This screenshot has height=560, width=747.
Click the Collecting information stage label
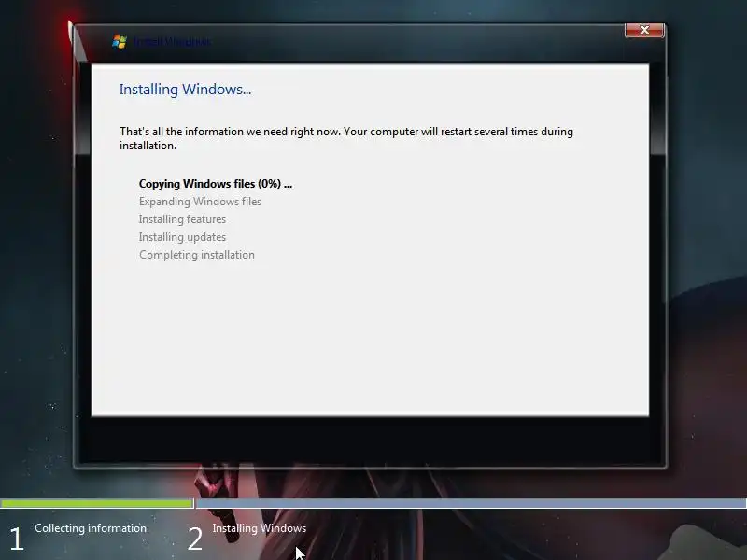tap(91, 528)
